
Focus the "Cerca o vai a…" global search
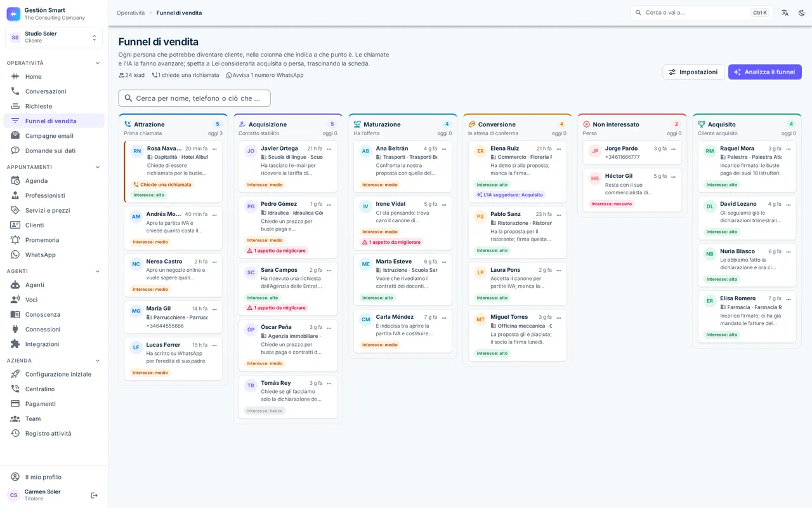(702, 13)
